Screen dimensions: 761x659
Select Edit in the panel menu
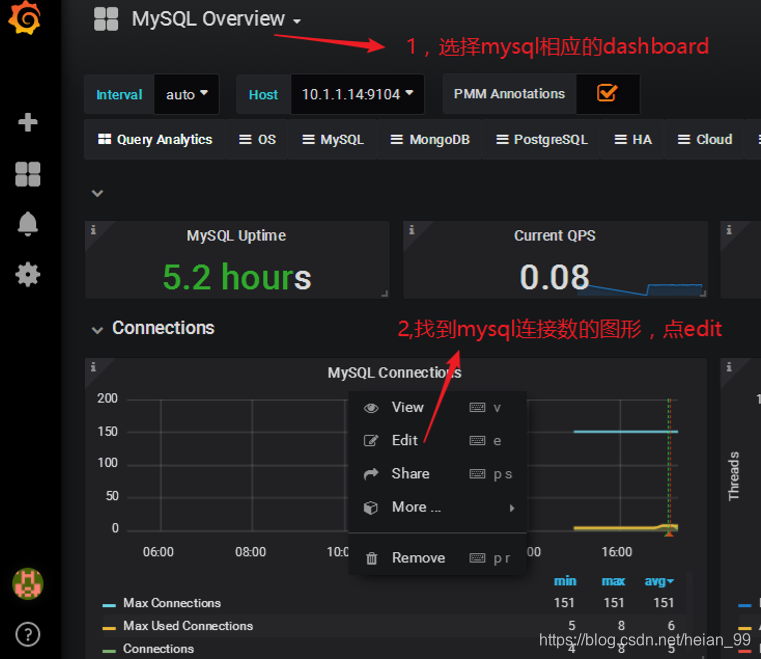(x=437, y=441)
